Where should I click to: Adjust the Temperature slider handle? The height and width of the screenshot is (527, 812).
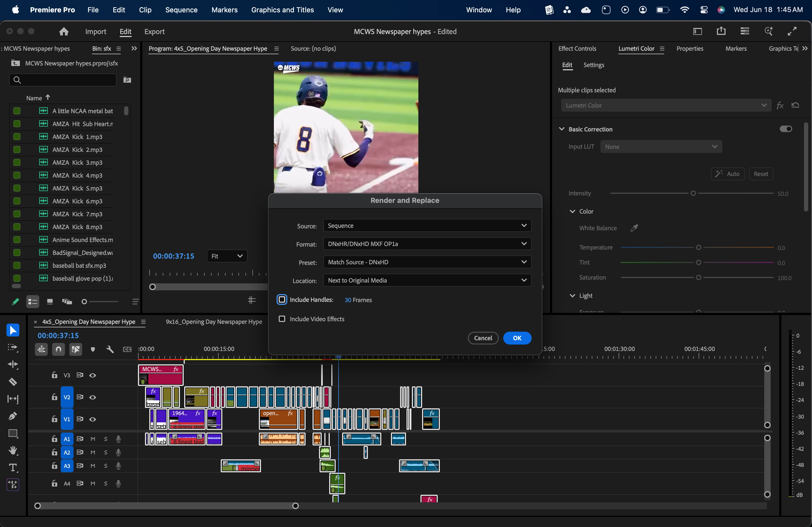pyautogui.click(x=698, y=247)
